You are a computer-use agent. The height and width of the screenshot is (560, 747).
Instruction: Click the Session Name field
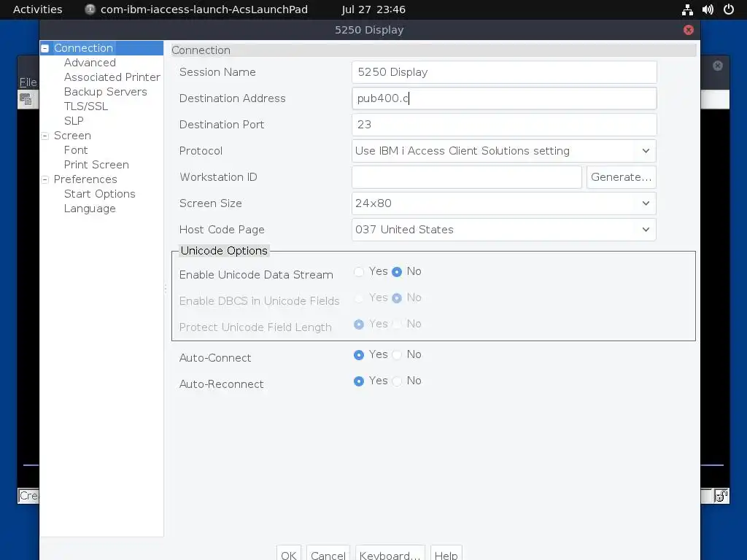[504, 72]
